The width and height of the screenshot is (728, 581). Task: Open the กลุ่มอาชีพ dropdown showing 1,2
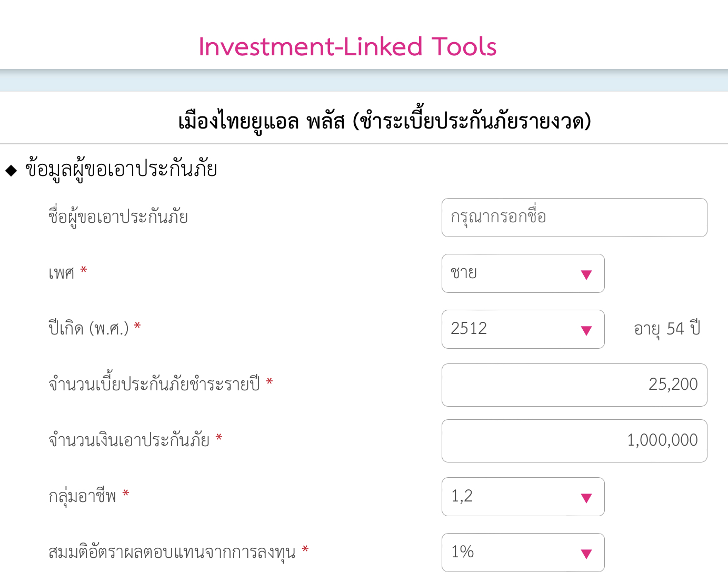click(x=523, y=497)
